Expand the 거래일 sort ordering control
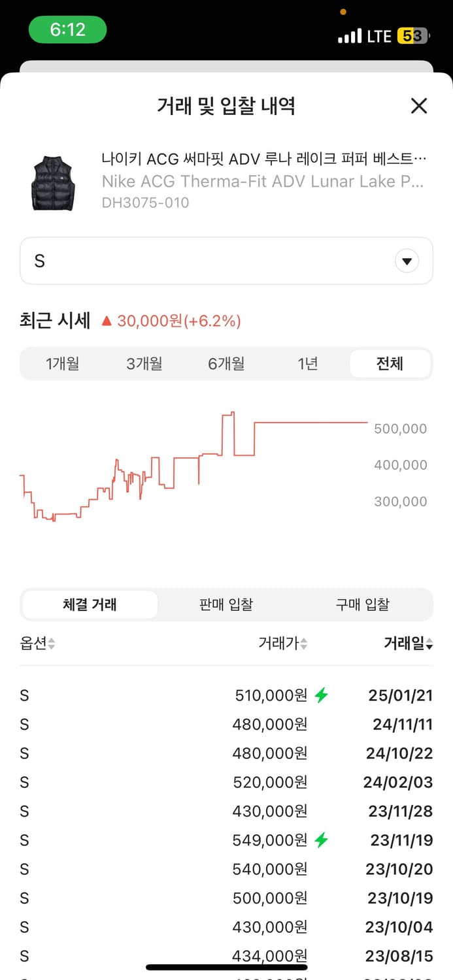The image size is (453, 980). (x=428, y=643)
